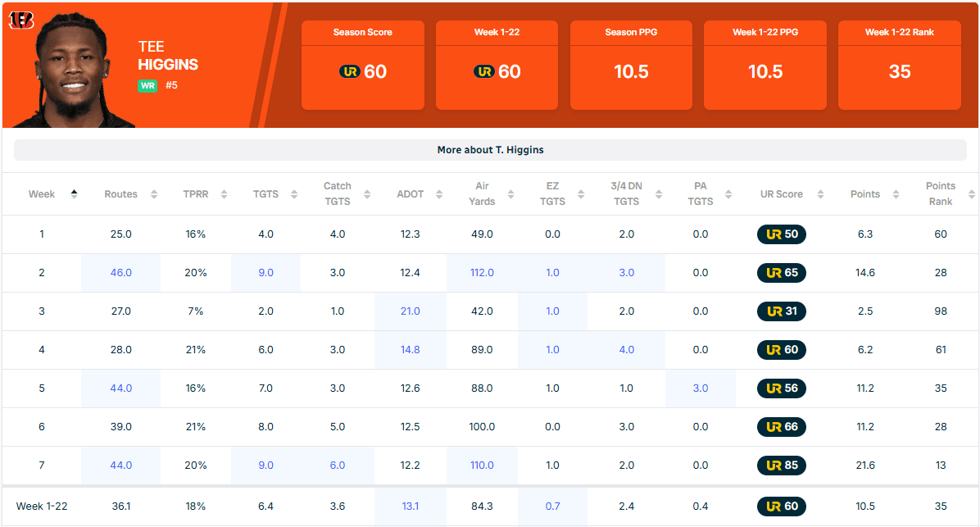Click the 3/4 DN TGTS column header
This screenshot has width=980, height=527.
click(626, 194)
